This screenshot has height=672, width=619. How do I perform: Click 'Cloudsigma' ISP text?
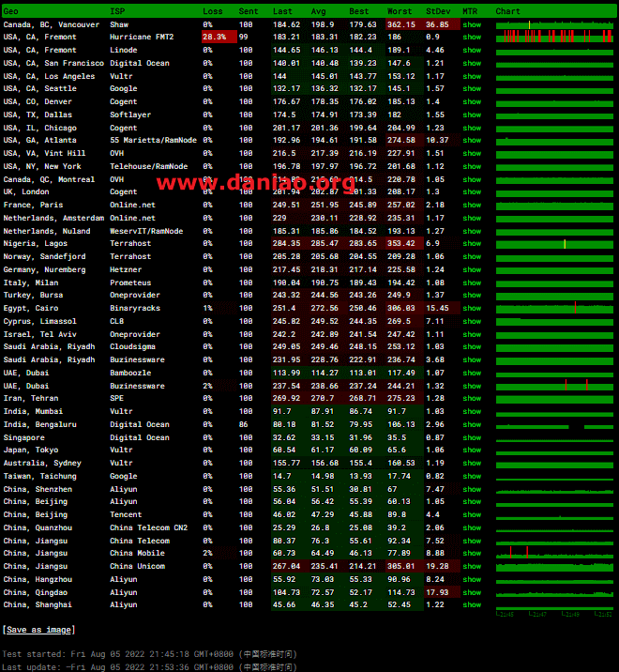tap(132, 346)
